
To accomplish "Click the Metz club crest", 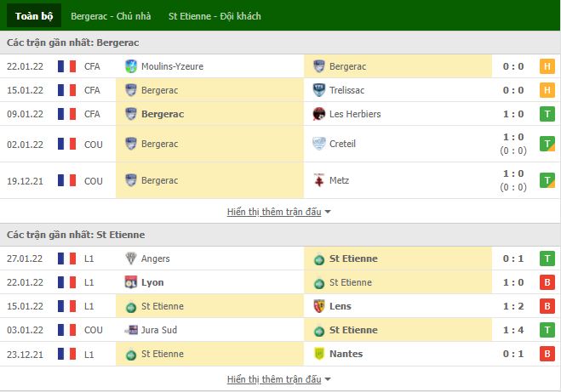I will (x=318, y=180).
